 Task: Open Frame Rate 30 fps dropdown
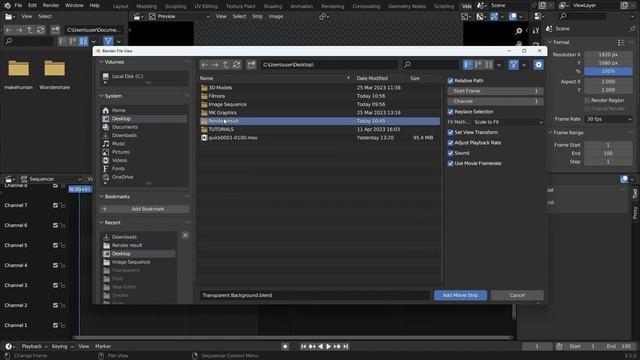609,119
